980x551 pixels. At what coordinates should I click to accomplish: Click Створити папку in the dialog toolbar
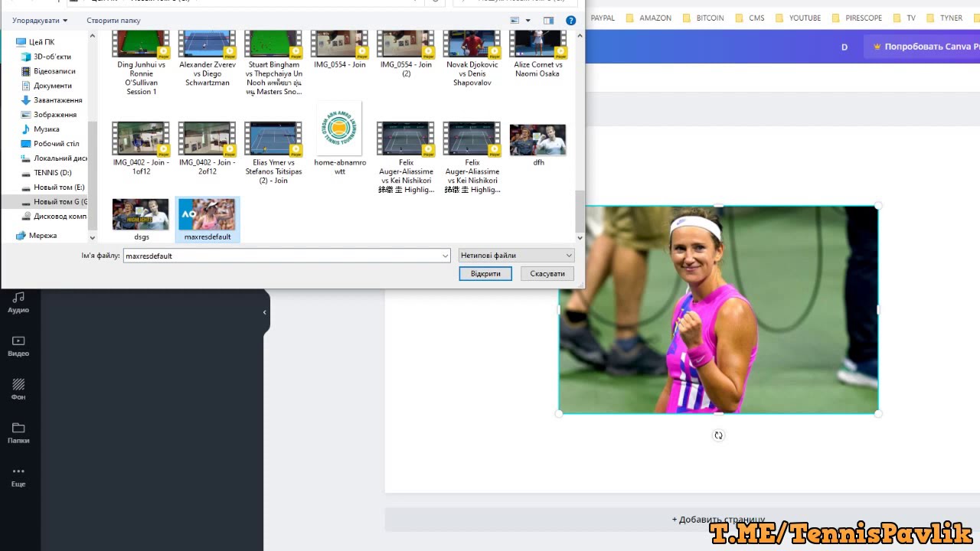(113, 21)
